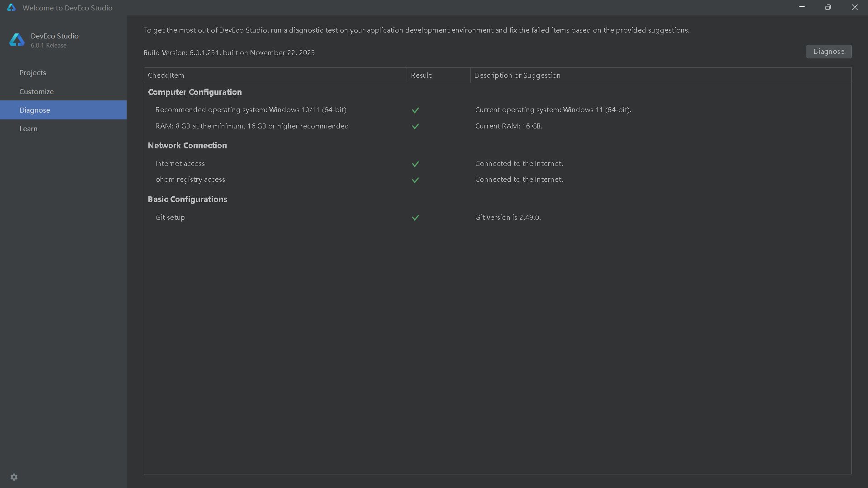Click the '6.0.1 Release' version label

click(48, 46)
